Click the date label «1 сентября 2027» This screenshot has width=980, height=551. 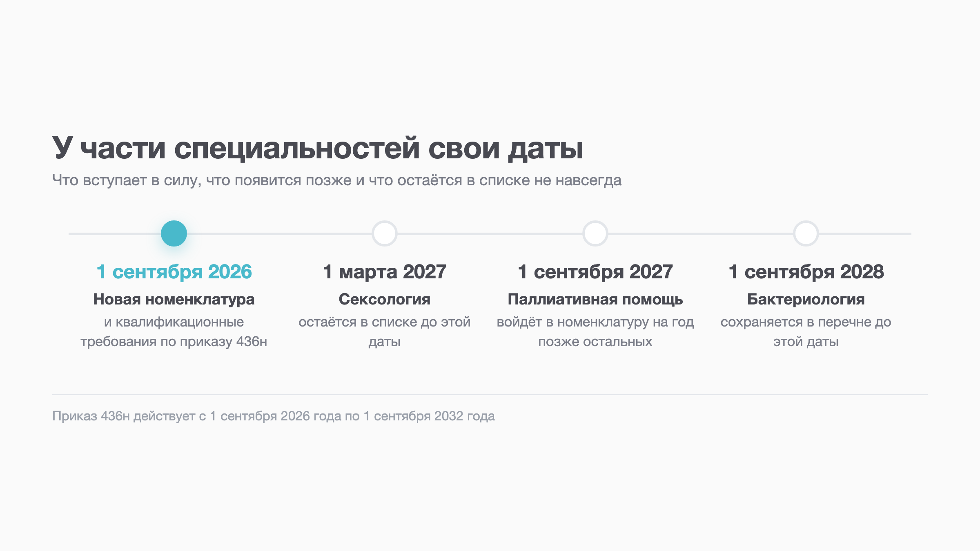coord(595,272)
